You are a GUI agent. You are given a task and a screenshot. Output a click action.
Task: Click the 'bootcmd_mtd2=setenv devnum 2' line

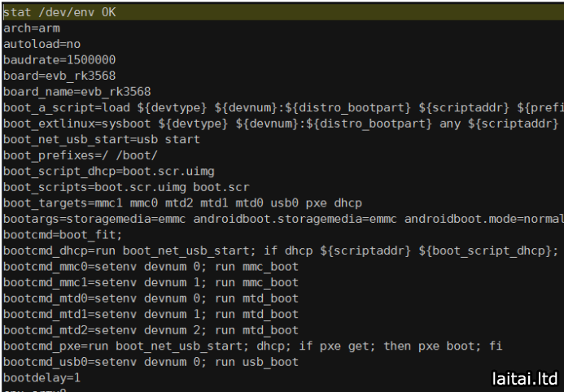pos(151,330)
